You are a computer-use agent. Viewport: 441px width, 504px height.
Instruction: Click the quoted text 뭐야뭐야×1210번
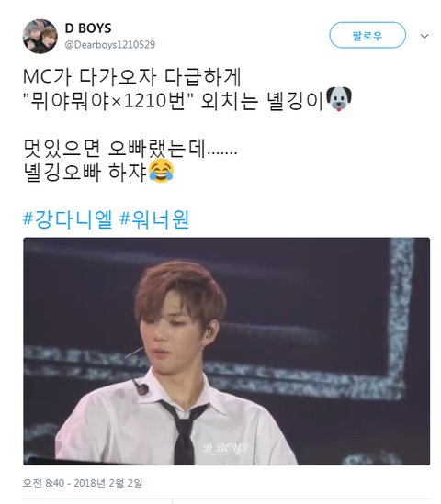[109, 101]
